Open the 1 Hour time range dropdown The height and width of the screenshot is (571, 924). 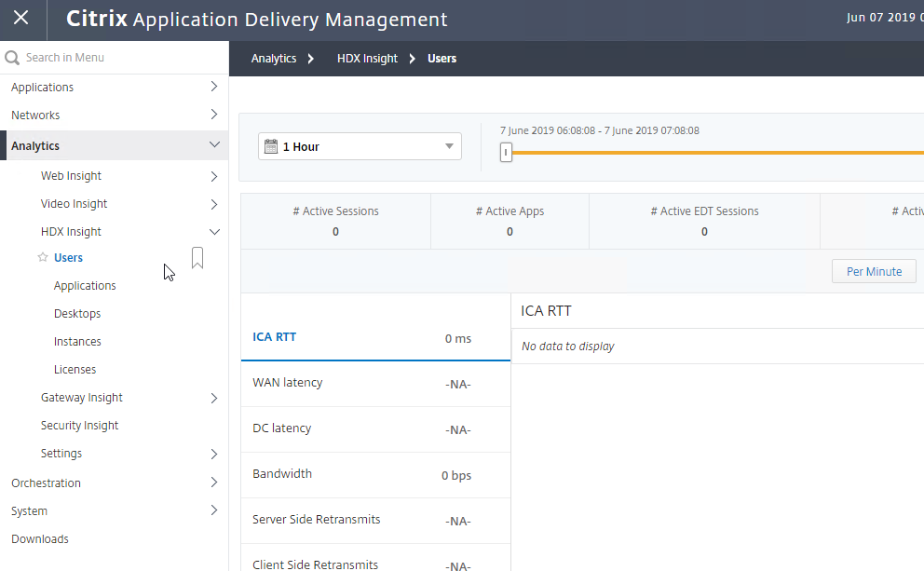point(360,147)
